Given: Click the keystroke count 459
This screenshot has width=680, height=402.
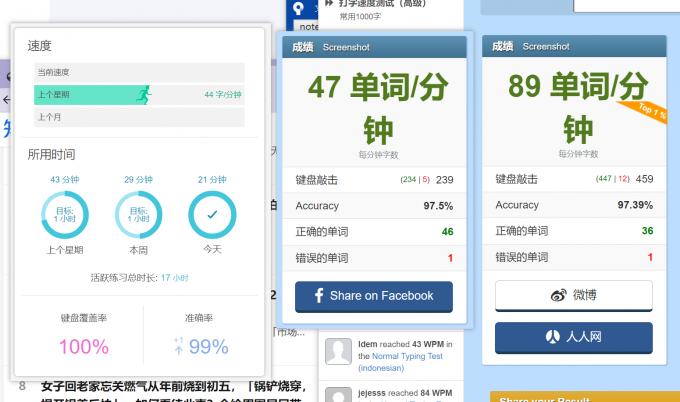Looking at the screenshot, I should (x=644, y=179).
